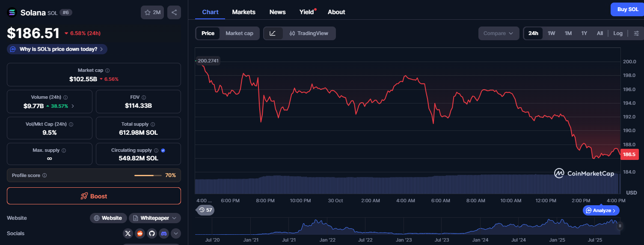Screen dimensions: 644x245
Task: Switch chart to Market cap view
Action: click(x=239, y=33)
